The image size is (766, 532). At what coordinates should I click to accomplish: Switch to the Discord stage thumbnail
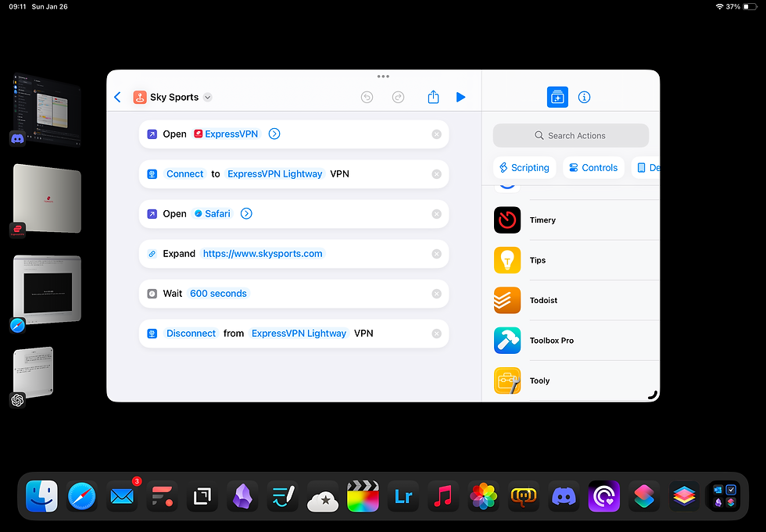46,109
